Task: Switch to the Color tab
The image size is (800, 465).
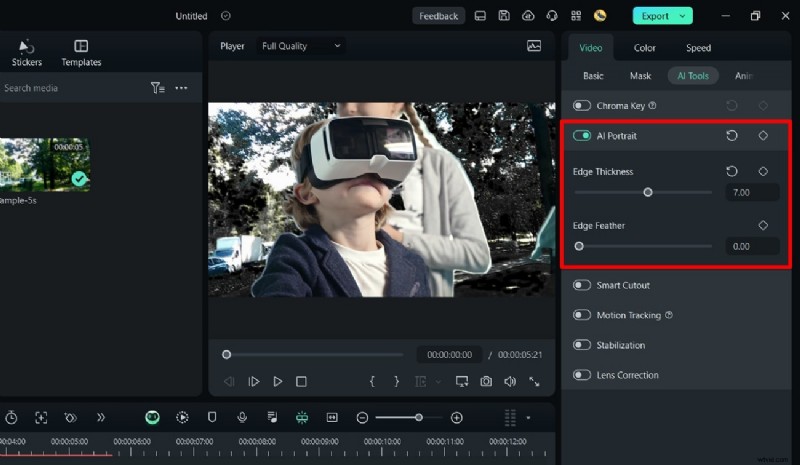Action: tap(644, 48)
